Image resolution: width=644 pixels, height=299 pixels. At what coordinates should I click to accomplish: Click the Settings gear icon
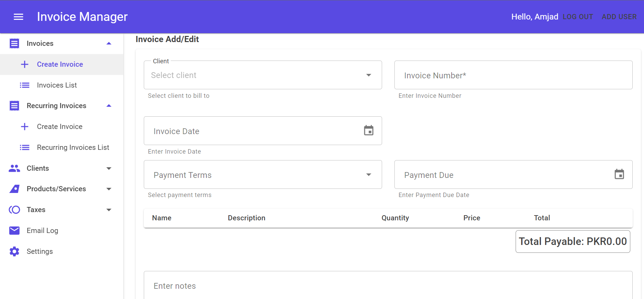pos(14,251)
